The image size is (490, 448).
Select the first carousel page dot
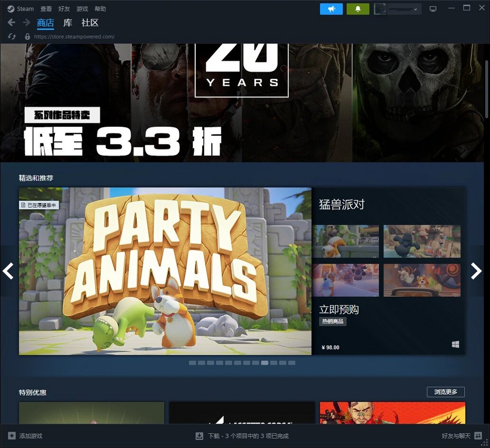(x=192, y=363)
